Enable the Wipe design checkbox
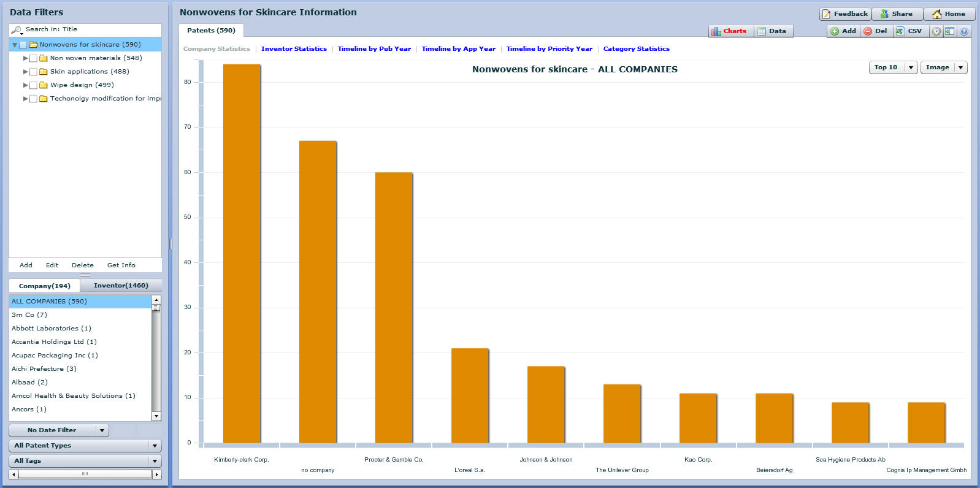This screenshot has width=980, height=488. pos(34,85)
